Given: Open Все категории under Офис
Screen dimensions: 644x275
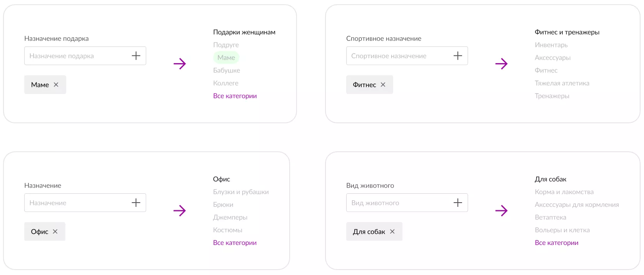Looking at the screenshot, I should 235,243.
